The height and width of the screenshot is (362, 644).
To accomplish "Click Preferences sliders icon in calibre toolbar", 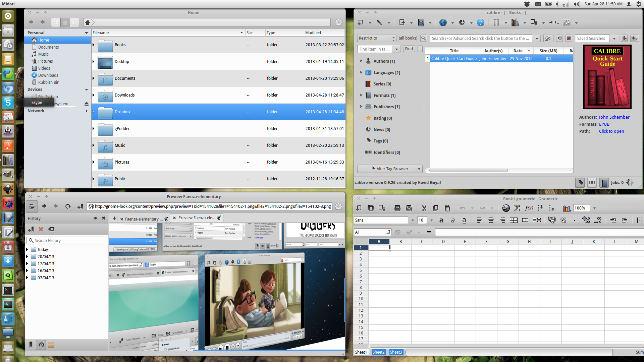I will coord(567,22).
